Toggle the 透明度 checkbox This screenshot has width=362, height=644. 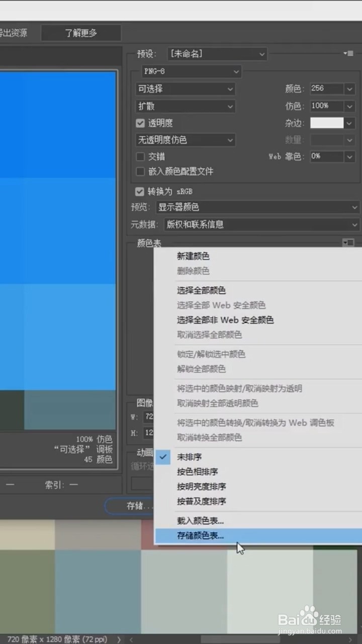(140, 123)
